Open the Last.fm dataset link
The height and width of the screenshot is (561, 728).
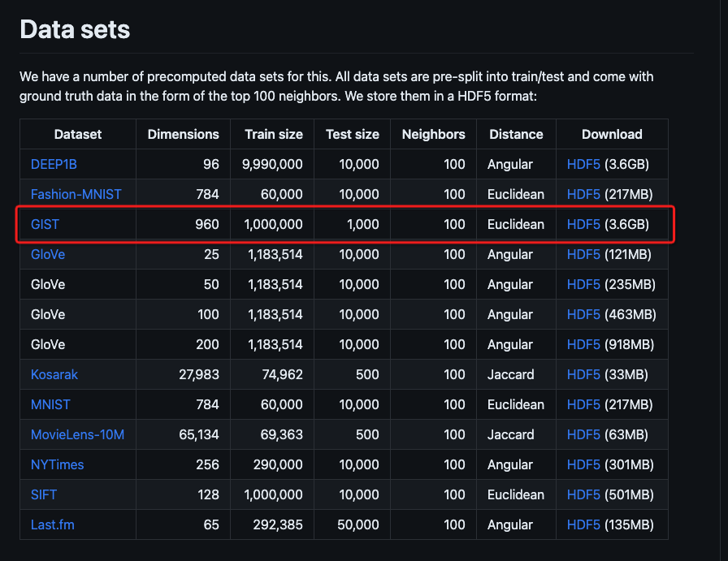click(52, 524)
